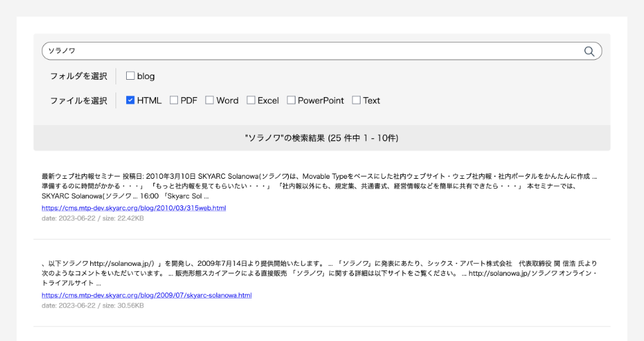Click the date line showing size 30.56KB

(x=92, y=305)
